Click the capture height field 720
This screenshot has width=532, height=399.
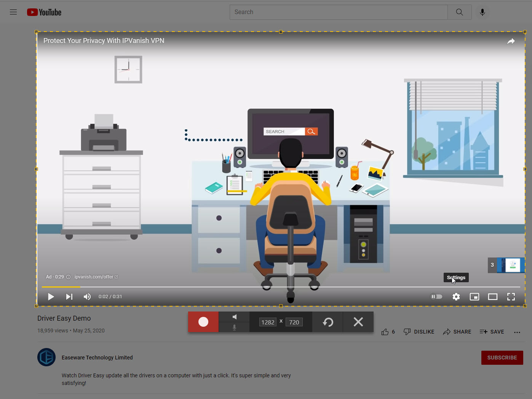click(x=294, y=322)
